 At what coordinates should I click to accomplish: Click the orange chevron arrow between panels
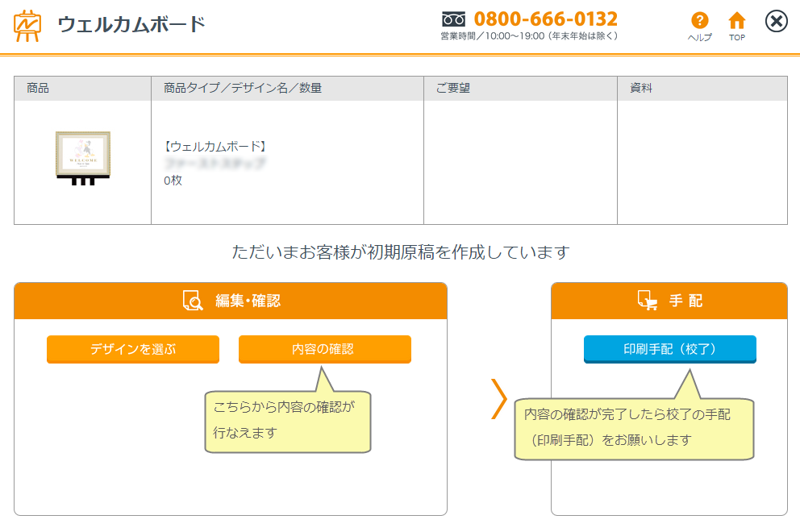[499, 398]
